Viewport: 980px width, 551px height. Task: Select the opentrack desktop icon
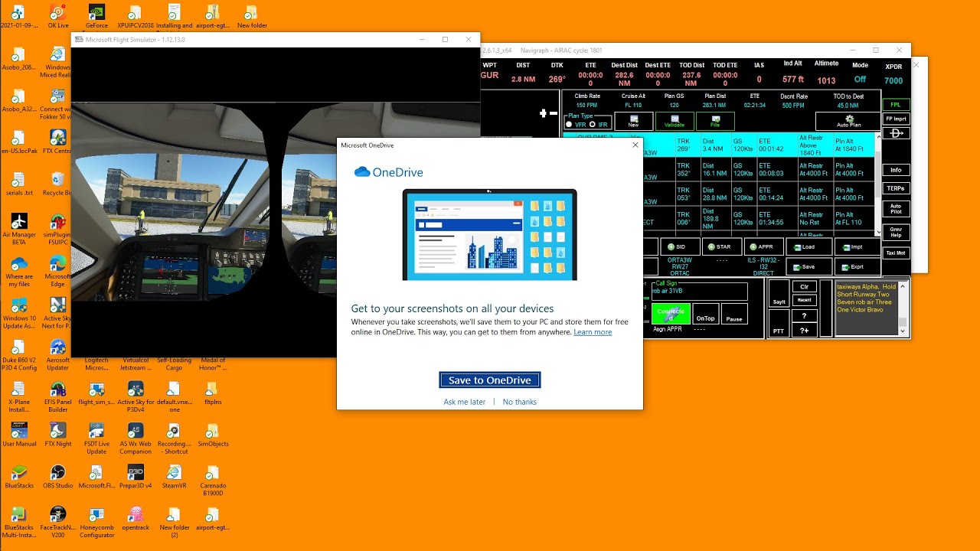[x=136, y=518]
